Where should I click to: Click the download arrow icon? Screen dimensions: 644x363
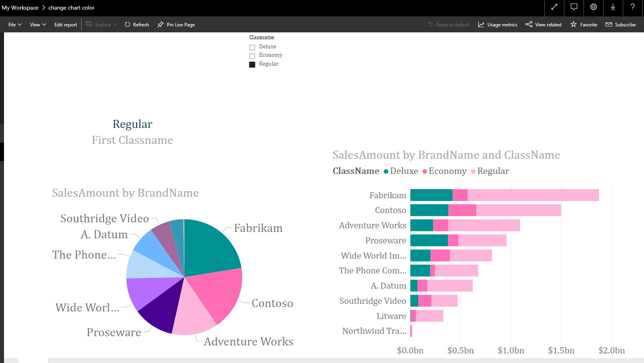[x=613, y=7]
